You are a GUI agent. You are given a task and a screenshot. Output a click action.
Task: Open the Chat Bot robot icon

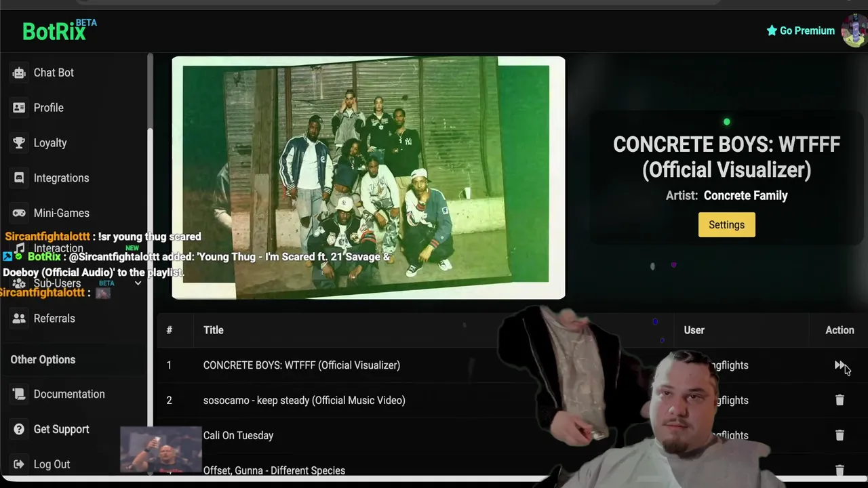19,73
